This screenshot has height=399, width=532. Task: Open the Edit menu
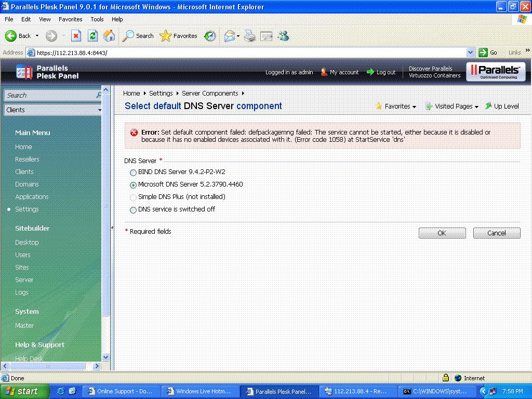26,19
